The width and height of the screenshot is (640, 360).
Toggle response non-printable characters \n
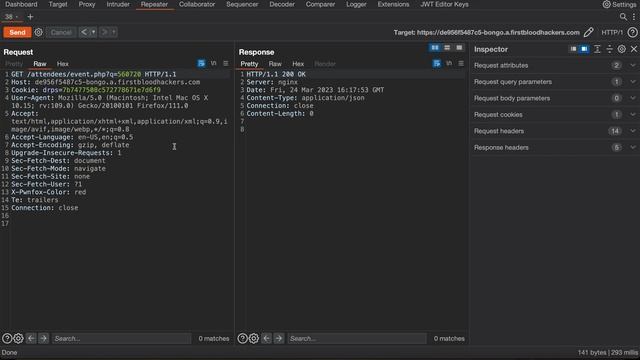[449, 64]
